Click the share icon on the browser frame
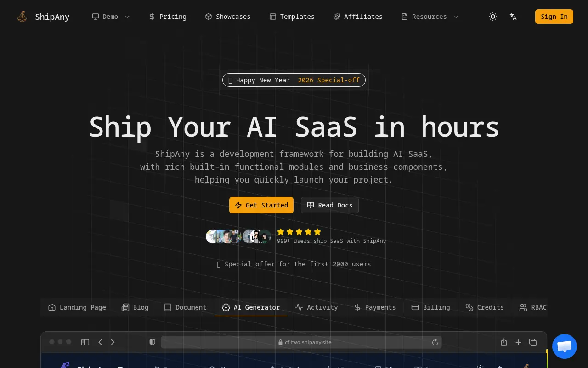This screenshot has width=588, height=368. coord(504,342)
